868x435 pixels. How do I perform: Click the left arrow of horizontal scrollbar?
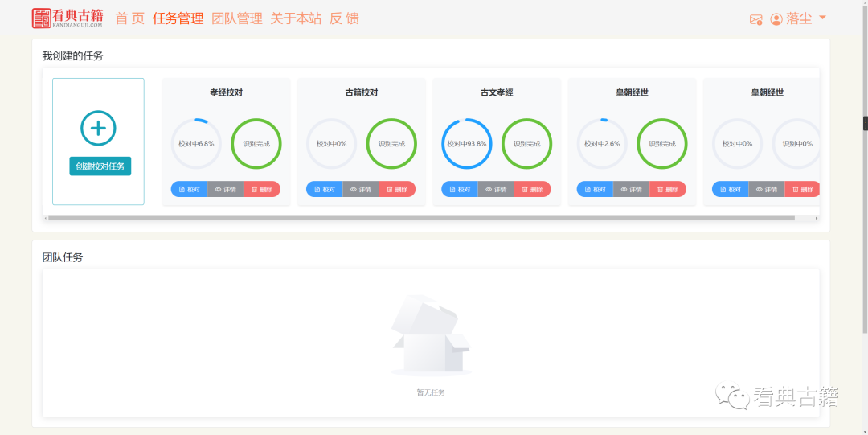pos(45,219)
